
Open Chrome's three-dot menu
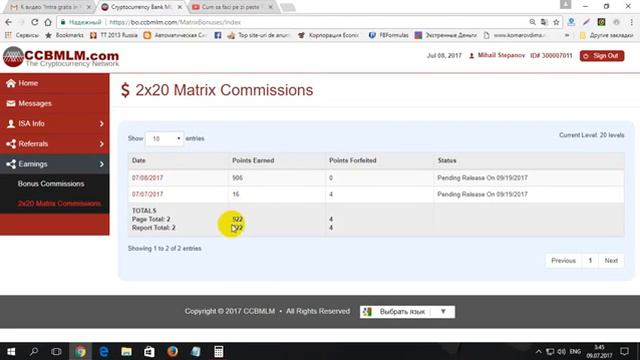coord(631,22)
